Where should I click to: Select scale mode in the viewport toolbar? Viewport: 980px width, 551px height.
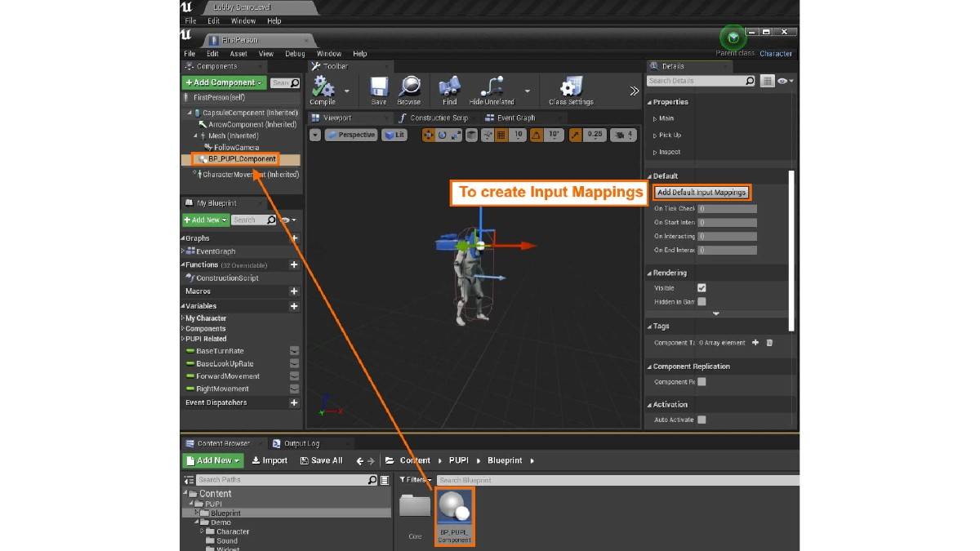[456, 135]
